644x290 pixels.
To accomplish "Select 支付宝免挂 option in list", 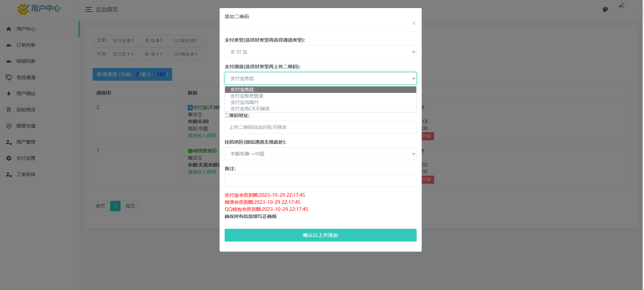I will 320,89.
